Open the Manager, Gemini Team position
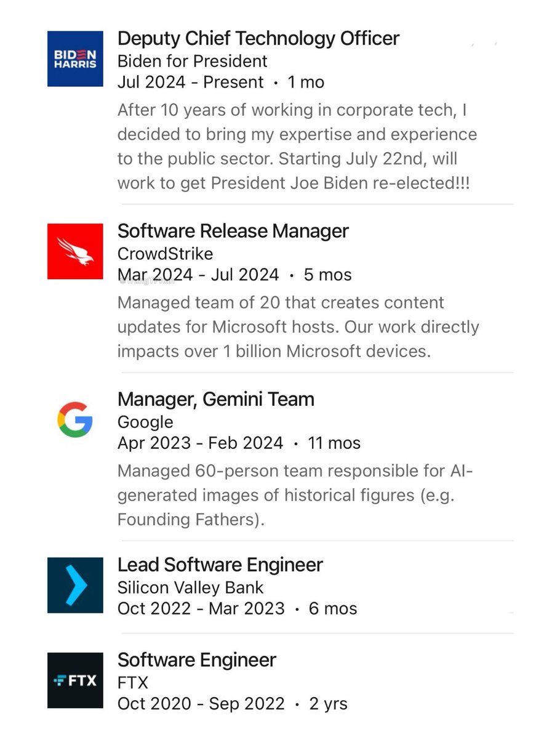This screenshot has height=739, width=560. 216,399
